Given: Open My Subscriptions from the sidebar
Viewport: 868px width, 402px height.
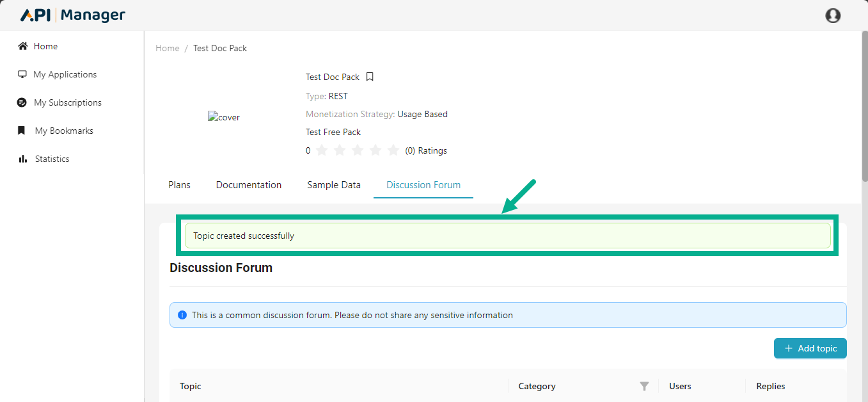Looking at the screenshot, I should 67,102.
